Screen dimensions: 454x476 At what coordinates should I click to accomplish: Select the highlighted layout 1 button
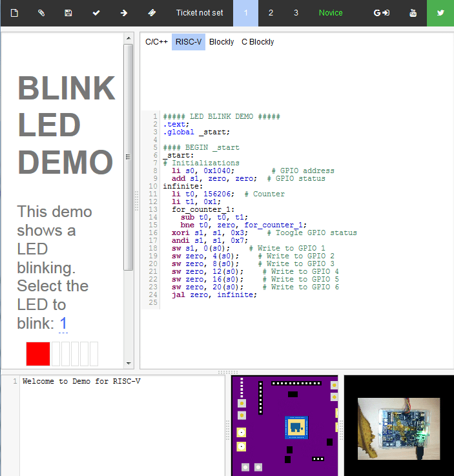[245, 13]
